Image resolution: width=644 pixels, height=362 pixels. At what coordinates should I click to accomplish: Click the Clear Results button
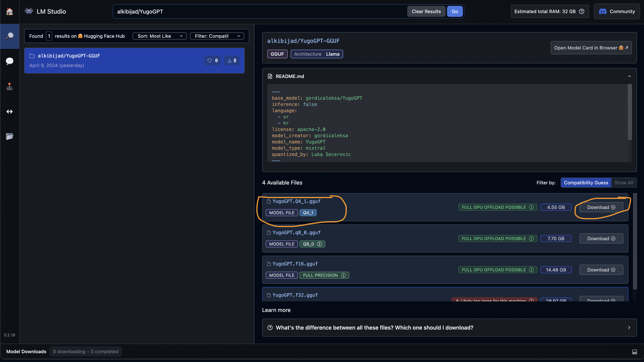pyautogui.click(x=426, y=12)
